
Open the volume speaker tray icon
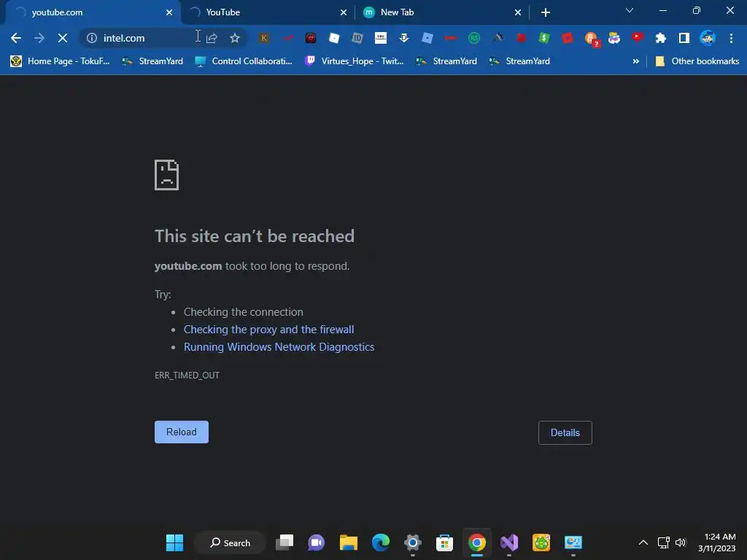tap(681, 542)
